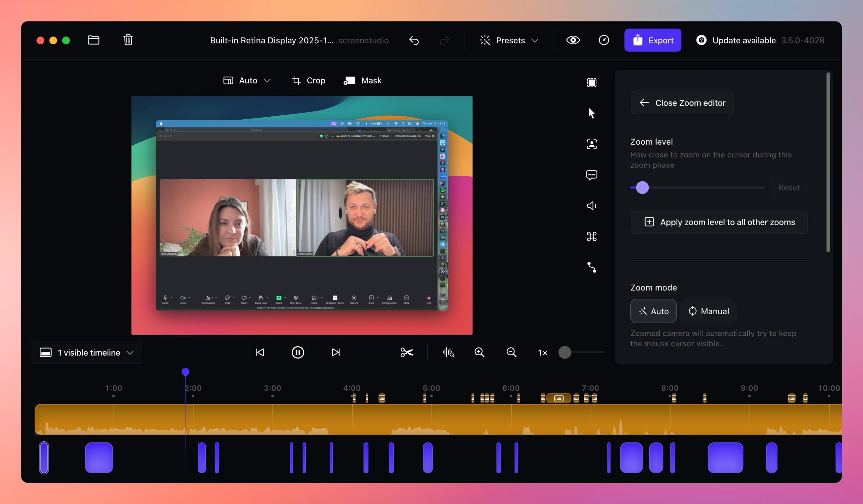Click Apply zoom level to all other zooms
Screen dimensions: 863x504
coord(719,222)
